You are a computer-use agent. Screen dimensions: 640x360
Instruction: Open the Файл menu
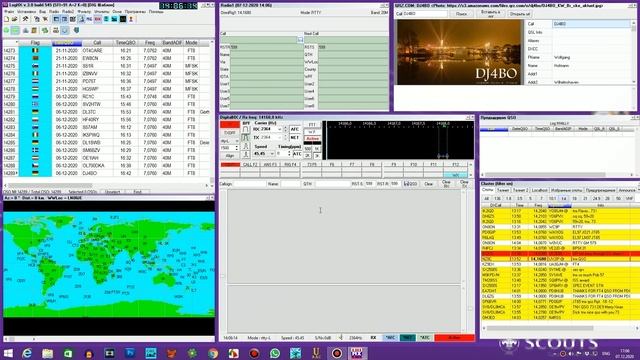click(x=9, y=12)
